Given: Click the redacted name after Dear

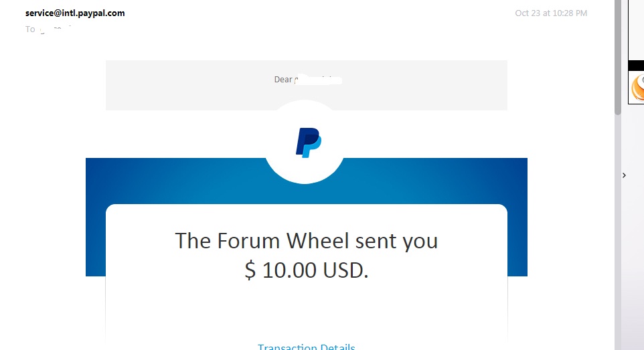Looking at the screenshot, I should 318,80.
